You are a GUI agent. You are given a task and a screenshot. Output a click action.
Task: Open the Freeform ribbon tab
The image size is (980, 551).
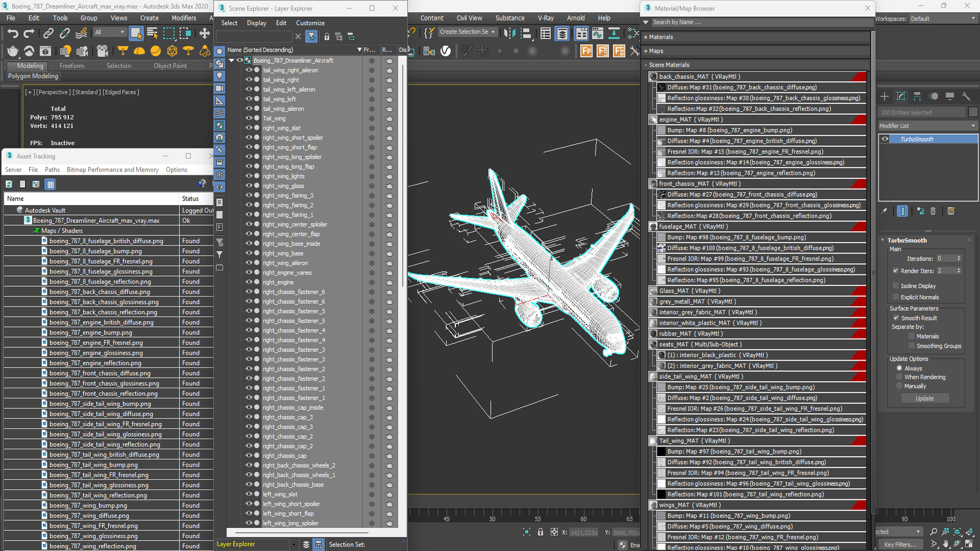pos(71,66)
